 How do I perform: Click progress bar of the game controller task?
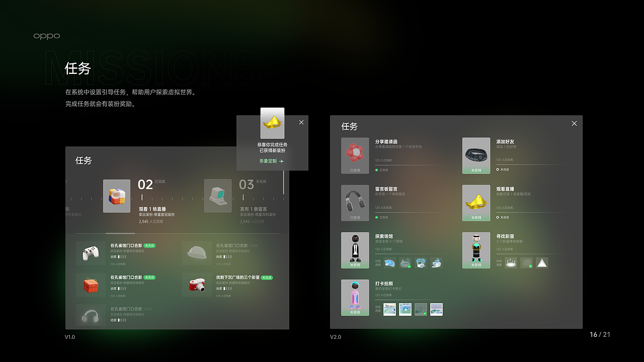pos(122,256)
